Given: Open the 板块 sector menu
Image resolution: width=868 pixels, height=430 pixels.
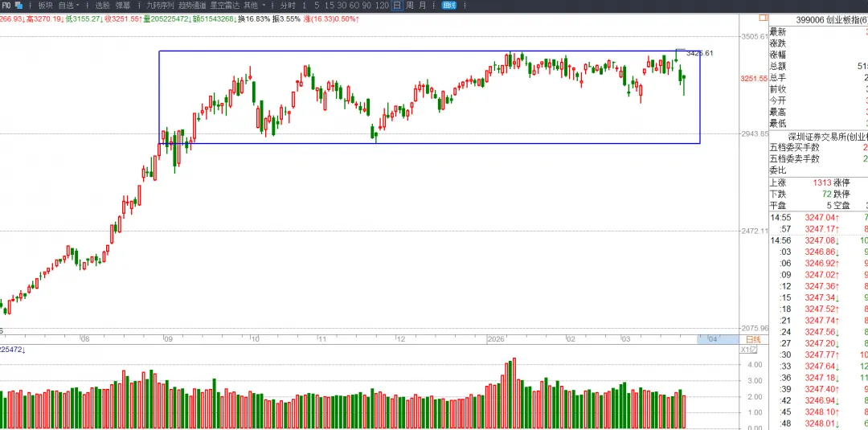Looking at the screenshot, I should click(45, 6).
